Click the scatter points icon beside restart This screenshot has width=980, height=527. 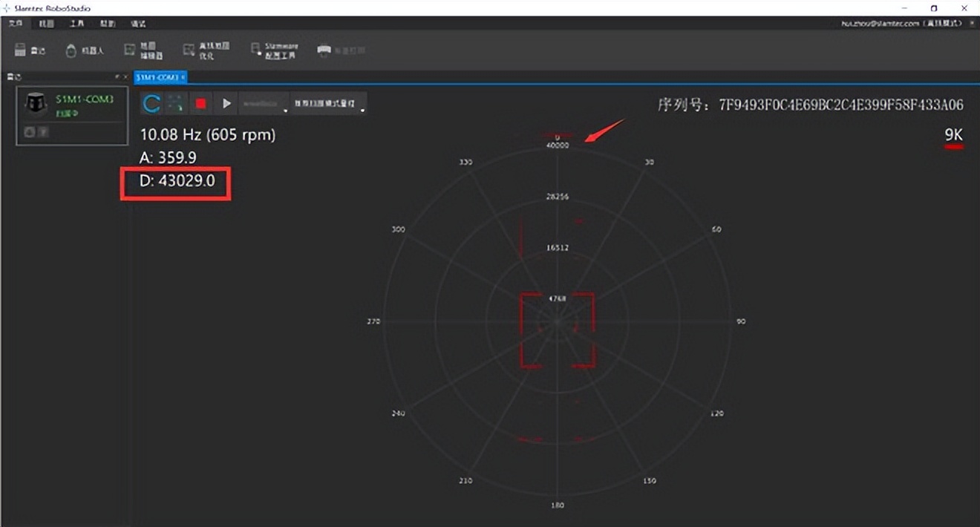(x=176, y=104)
